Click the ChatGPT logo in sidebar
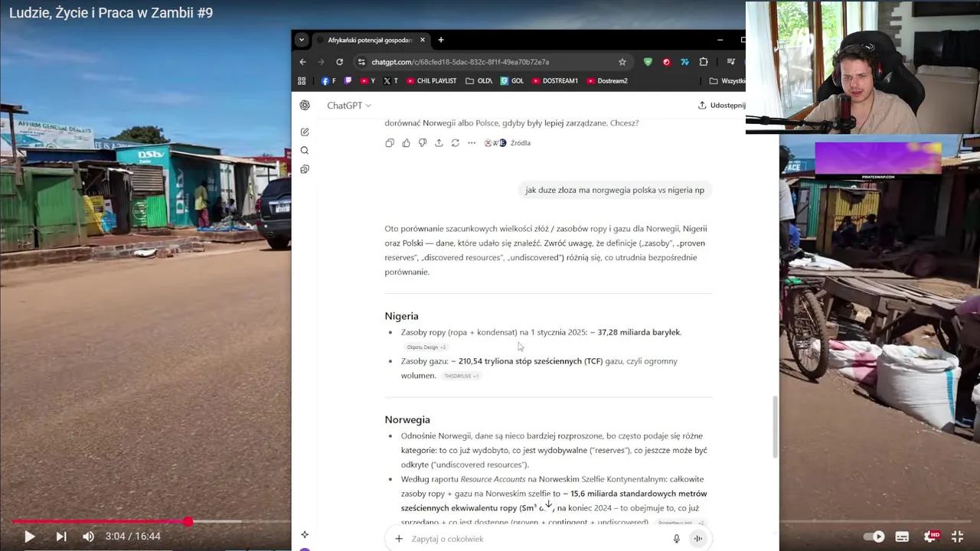Image resolution: width=980 pixels, height=551 pixels. click(305, 106)
